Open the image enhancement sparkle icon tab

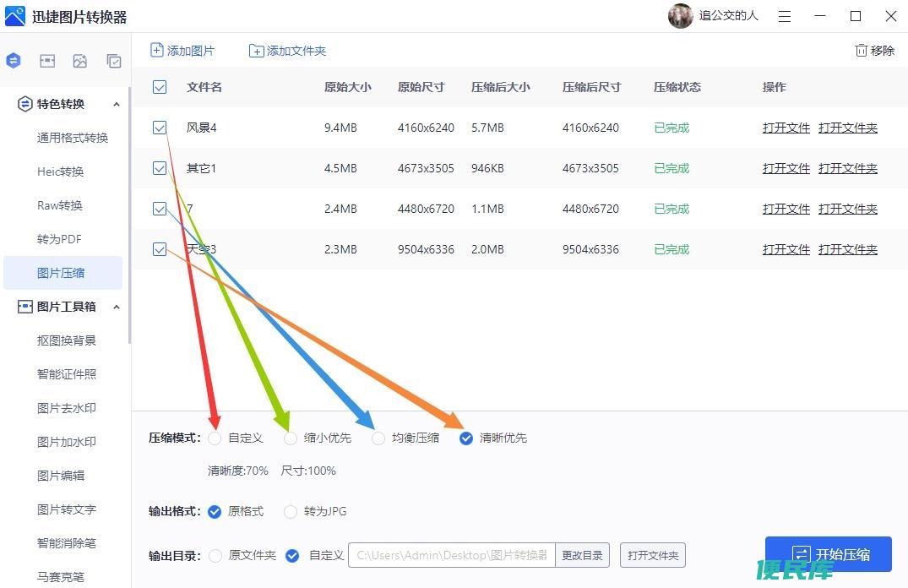[80, 61]
